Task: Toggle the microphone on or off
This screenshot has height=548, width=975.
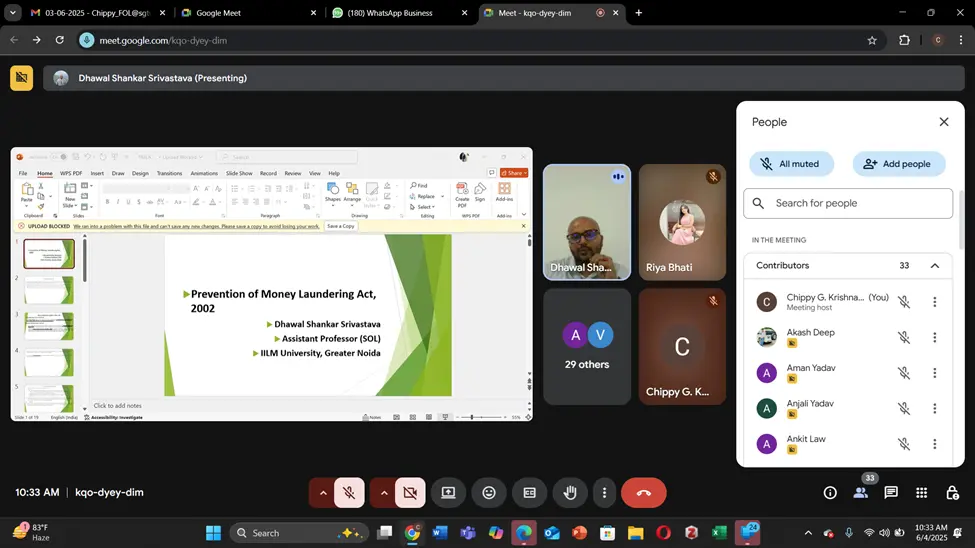Action: tap(349, 493)
